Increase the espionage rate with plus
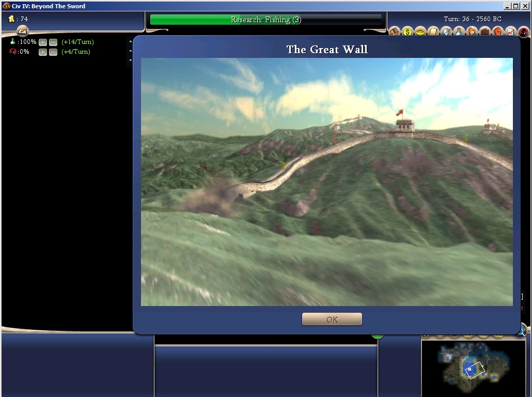Screen dimensions: 532x397 pyautogui.click(x=43, y=52)
